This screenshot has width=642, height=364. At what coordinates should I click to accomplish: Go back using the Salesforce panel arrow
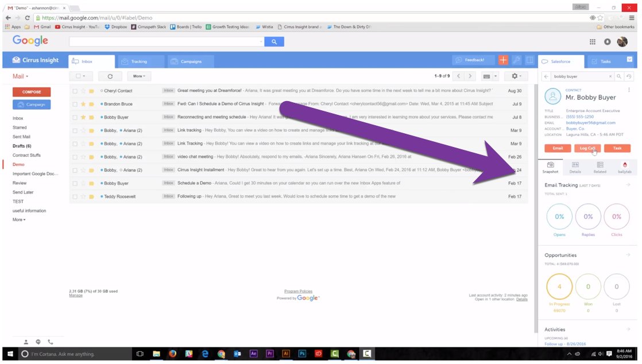[x=546, y=76]
